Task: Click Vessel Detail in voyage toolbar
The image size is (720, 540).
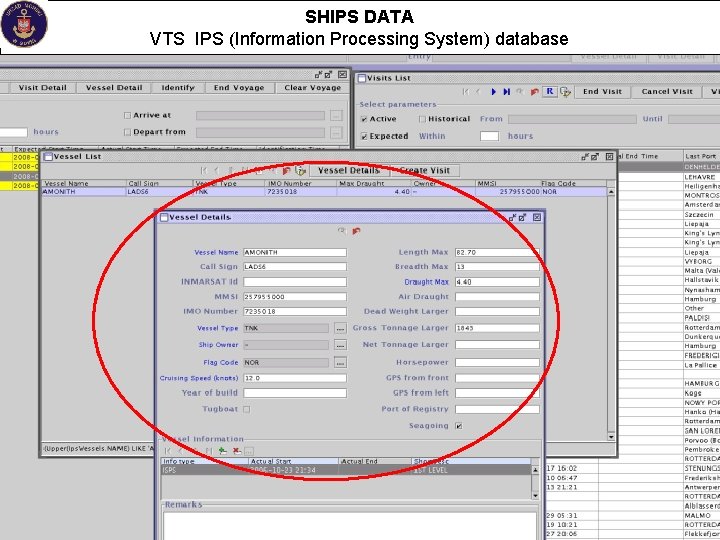Action: 114,88
